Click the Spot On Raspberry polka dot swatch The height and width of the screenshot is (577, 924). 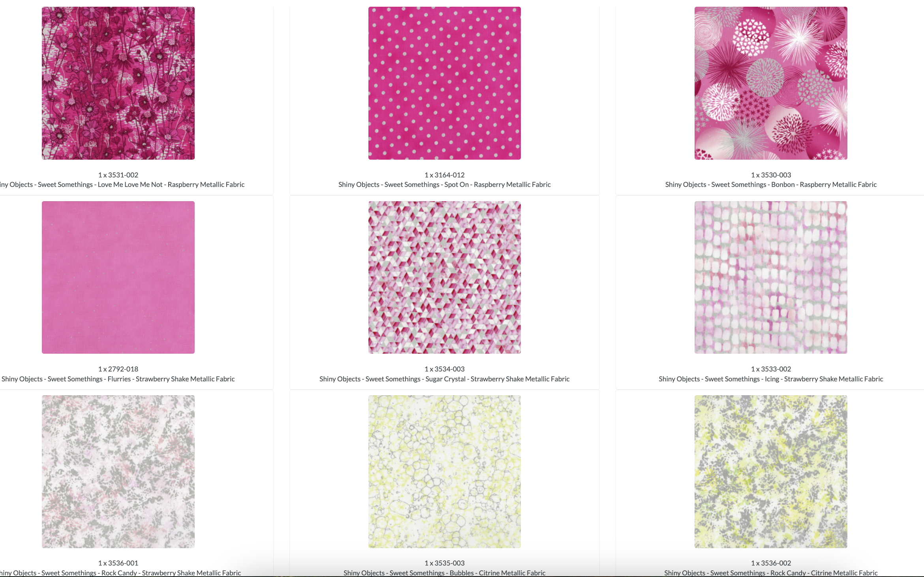444,83
